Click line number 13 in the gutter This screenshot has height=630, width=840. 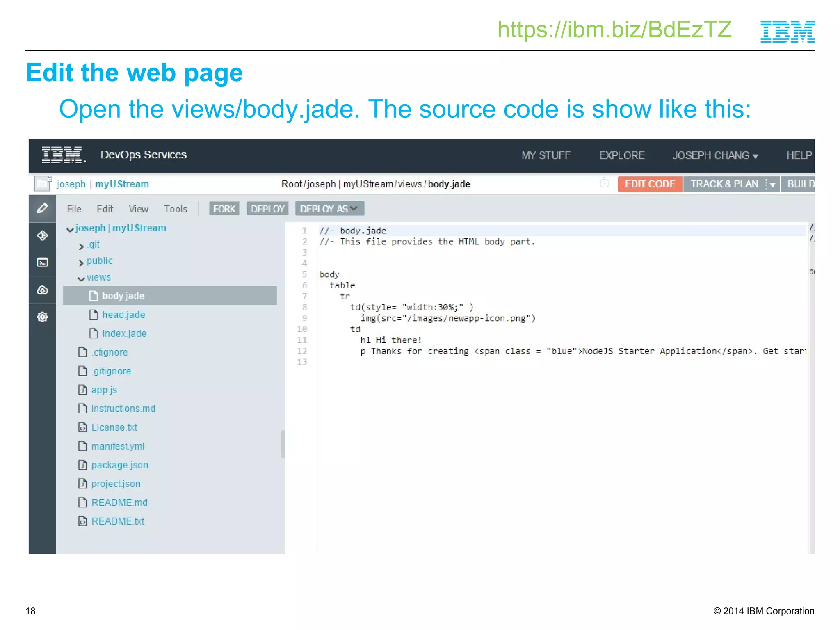302,362
